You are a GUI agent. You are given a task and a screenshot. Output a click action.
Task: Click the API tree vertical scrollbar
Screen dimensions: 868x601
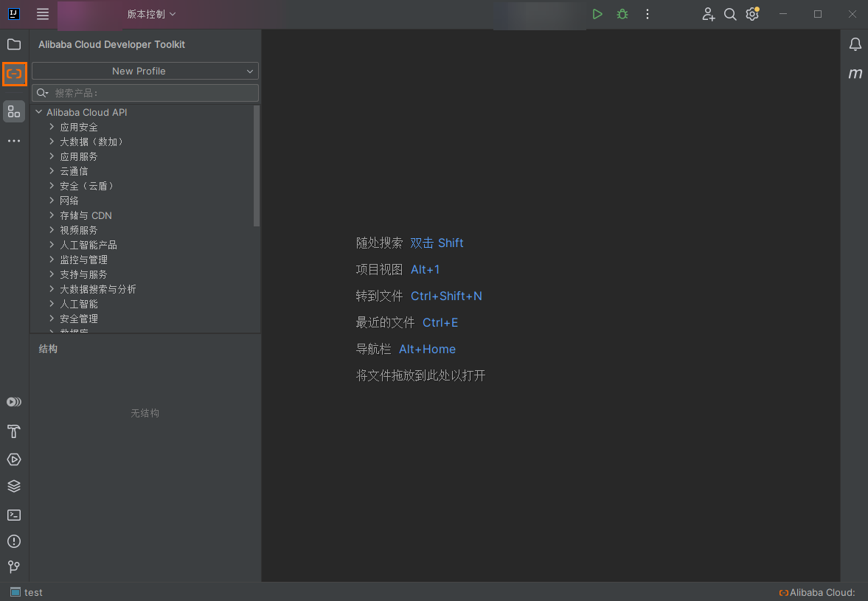(x=257, y=166)
